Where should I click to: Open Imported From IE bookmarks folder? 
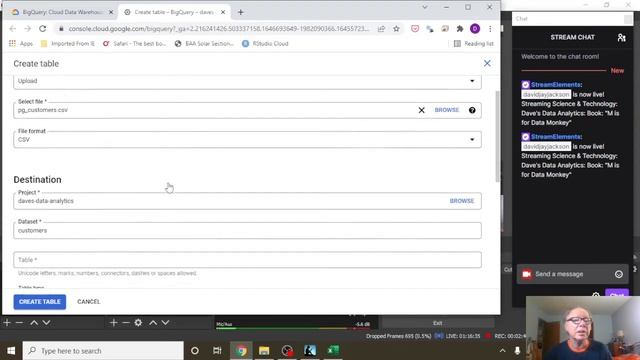coord(68,44)
